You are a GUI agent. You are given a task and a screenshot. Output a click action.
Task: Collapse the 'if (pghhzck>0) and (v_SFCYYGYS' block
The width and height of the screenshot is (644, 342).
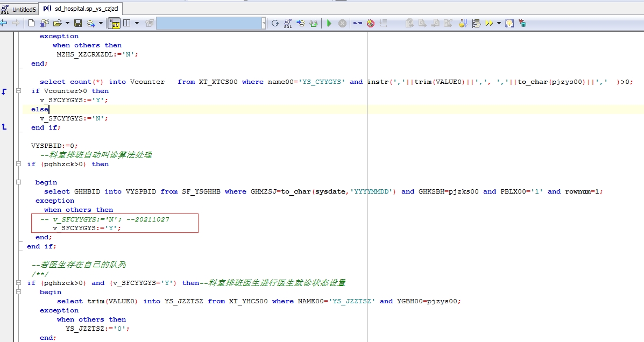click(x=18, y=282)
